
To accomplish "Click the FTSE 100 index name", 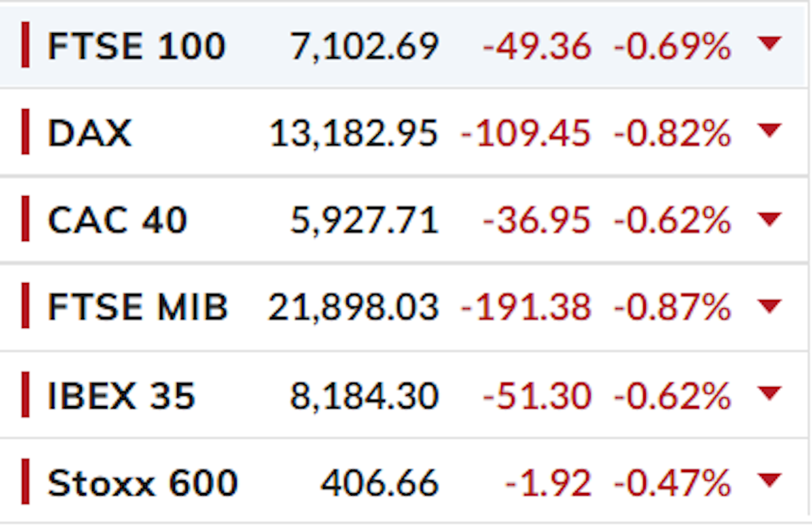I will (136, 46).
